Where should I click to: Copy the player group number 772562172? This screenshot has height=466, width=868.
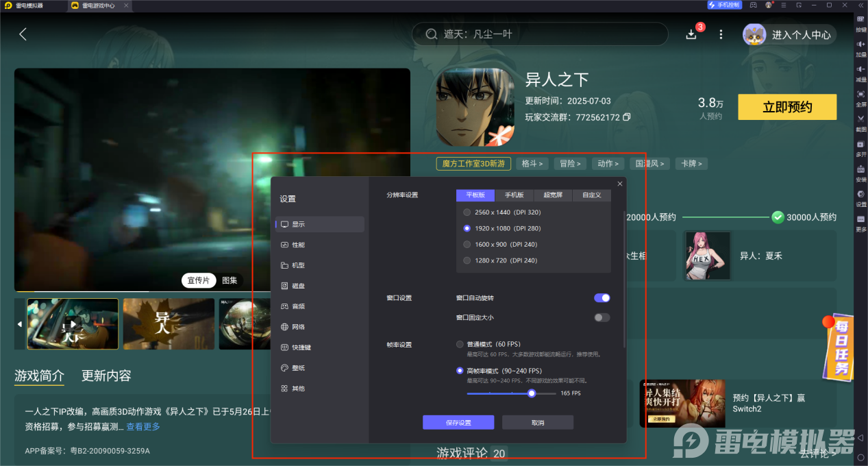point(627,117)
